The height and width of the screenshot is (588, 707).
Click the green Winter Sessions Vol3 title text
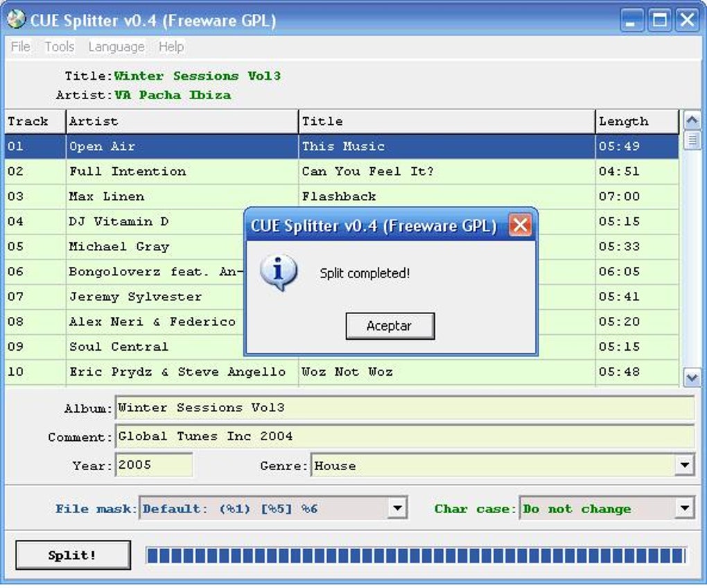point(198,76)
